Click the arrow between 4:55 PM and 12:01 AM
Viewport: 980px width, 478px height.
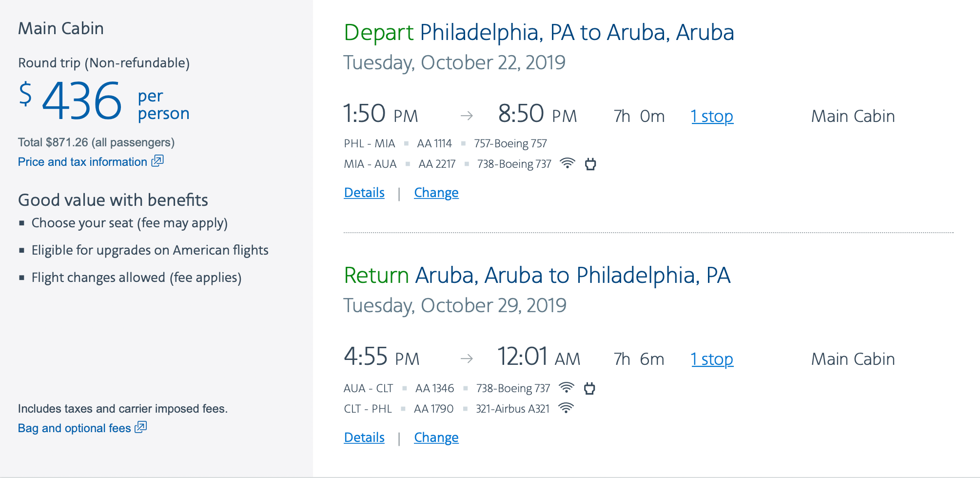point(467,359)
